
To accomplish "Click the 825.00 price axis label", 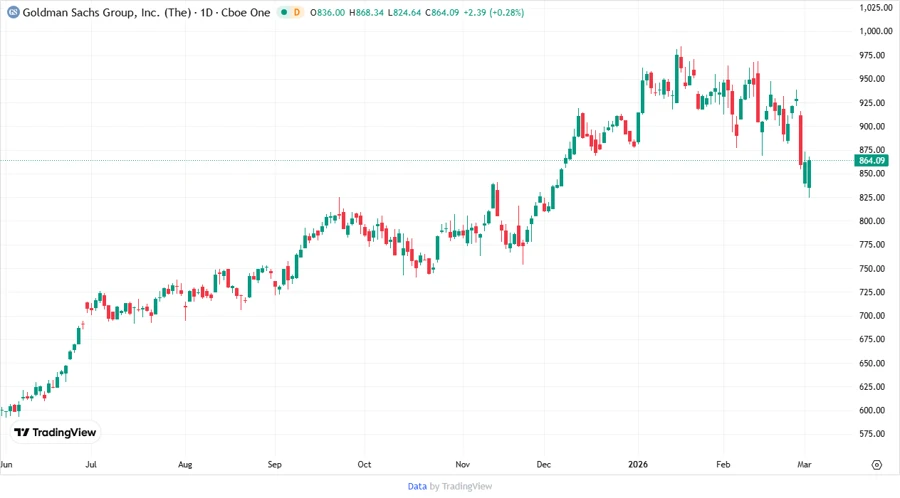I will [871, 197].
